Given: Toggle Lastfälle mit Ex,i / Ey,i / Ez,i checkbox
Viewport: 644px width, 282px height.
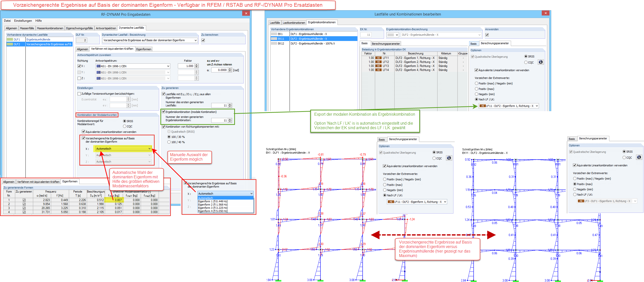Looking at the screenshot, I should point(164,94).
